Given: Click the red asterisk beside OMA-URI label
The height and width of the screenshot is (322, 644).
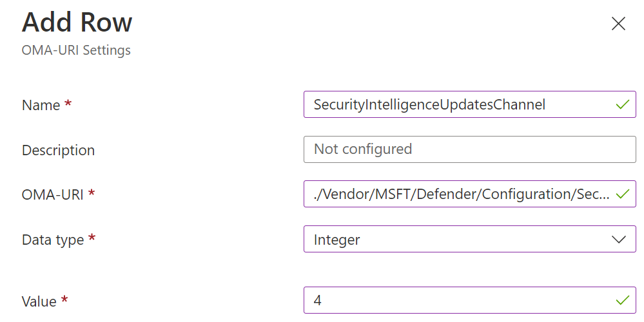Looking at the screenshot, I should coord(92,194).
